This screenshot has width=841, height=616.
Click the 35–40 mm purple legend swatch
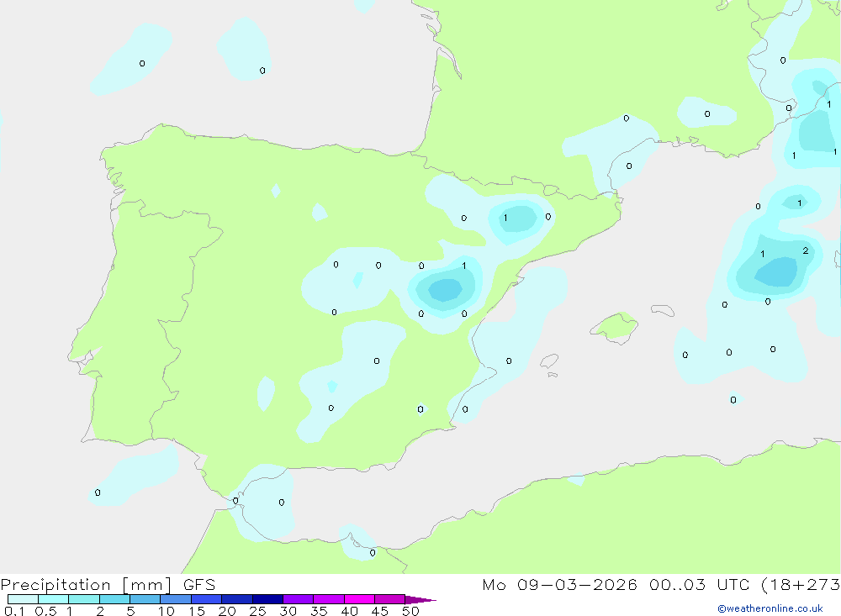(329, 599)
